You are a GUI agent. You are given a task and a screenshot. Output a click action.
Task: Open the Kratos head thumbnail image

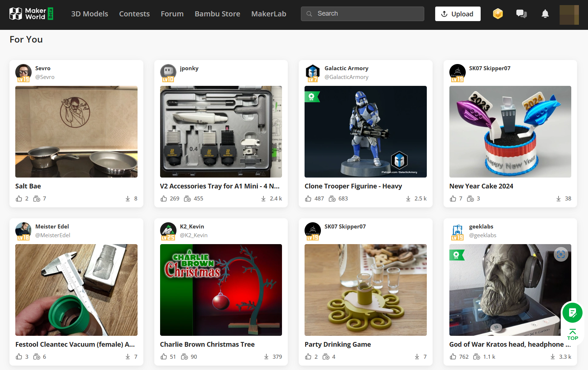pos(510,290)
